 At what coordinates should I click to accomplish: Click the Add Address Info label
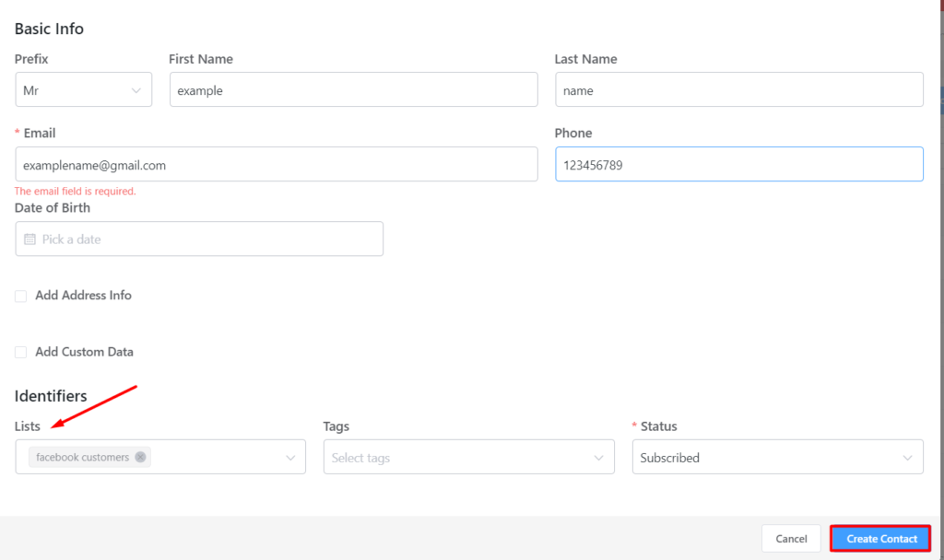pyautogui.click(x=83, y=296)
